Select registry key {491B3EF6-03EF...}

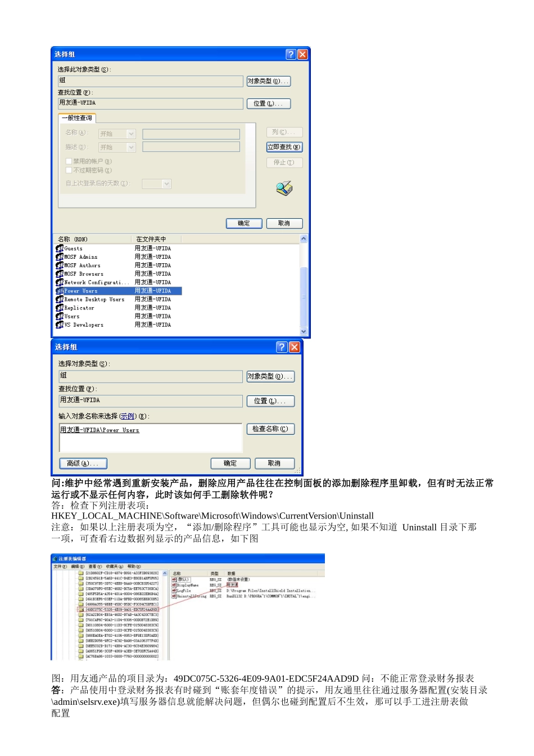click(122, 599)
